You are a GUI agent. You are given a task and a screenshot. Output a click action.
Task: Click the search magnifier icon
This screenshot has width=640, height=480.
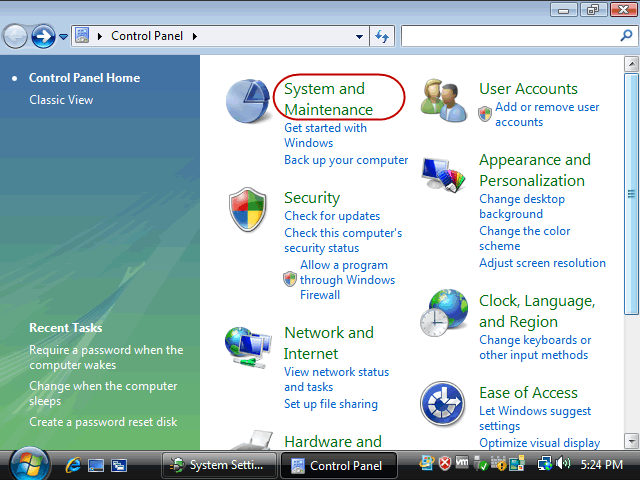[626, 36]
